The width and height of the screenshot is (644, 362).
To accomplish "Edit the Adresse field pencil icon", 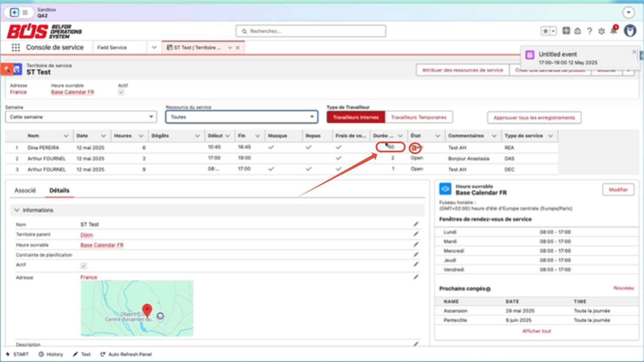I will point(416,277).
